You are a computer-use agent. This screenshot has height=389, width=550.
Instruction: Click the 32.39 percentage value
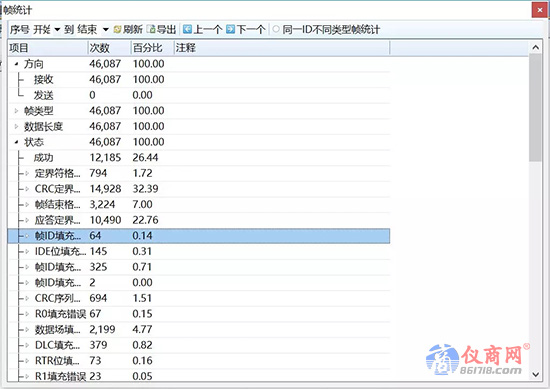tap(145, 189)
